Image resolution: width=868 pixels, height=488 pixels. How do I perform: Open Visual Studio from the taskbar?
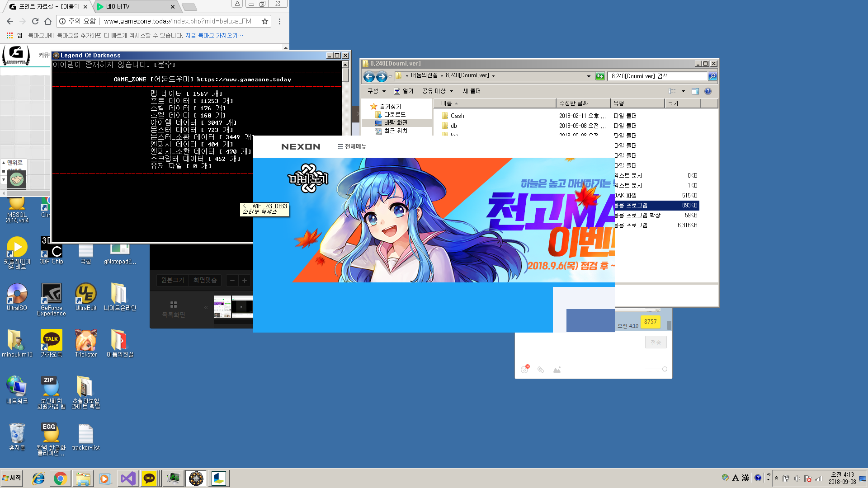[128, 479]
